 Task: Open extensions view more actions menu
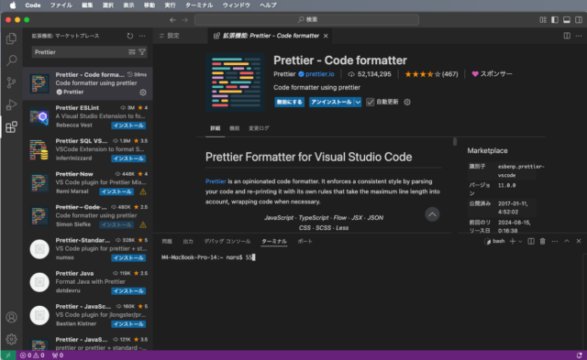pyautogui.click(x=142, y=36)
